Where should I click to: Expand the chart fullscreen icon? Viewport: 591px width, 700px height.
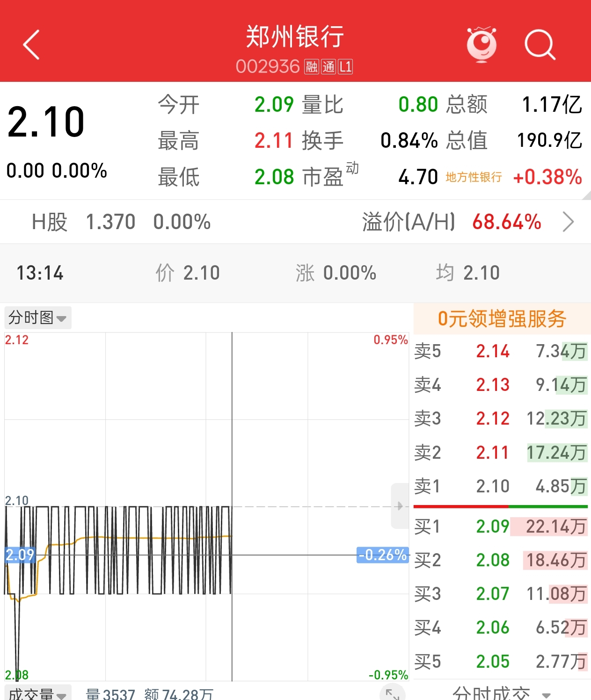(392, 693)
